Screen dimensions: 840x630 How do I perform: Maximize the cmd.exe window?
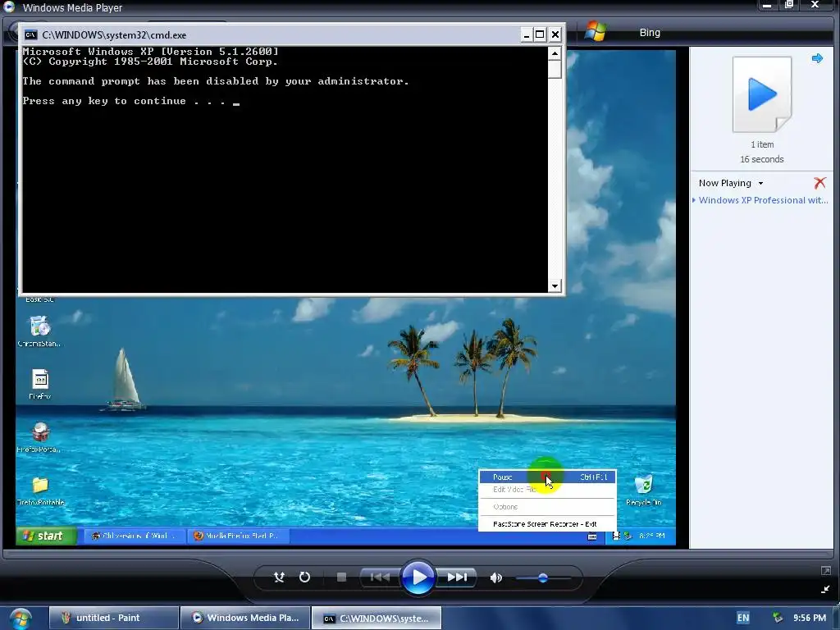[x=540, y=34]
